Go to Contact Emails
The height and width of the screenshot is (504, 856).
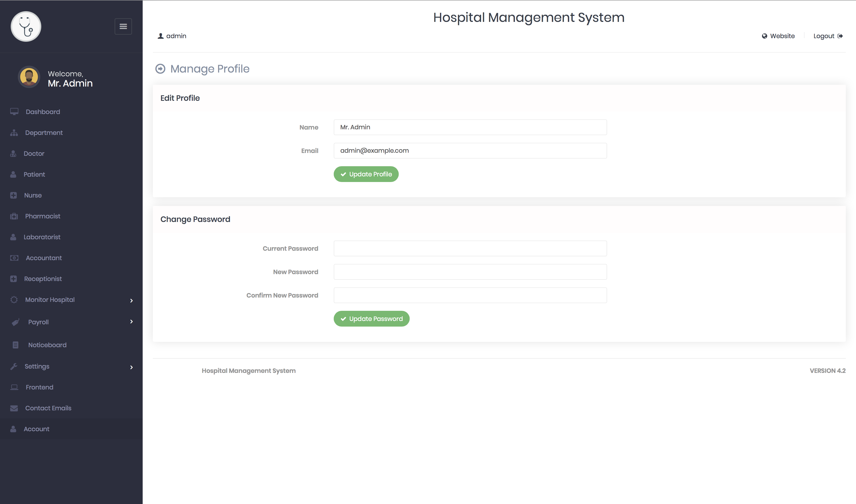48,408
